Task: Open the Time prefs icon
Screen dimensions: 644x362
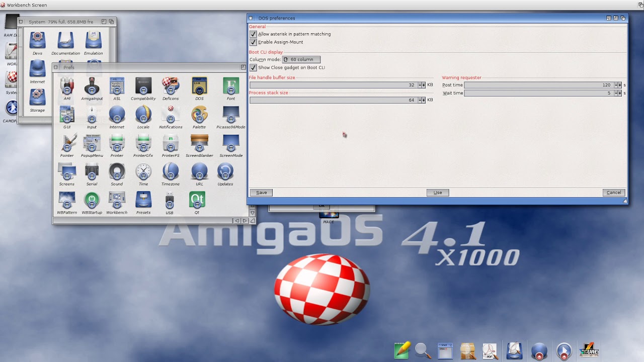Action: (143, 172)
